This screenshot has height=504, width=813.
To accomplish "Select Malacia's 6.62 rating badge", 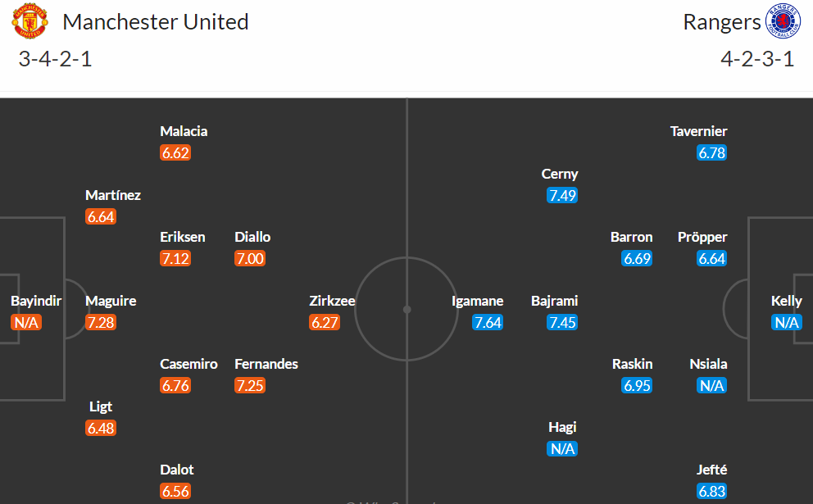I will pyautogui.click(x=175, y=153).
